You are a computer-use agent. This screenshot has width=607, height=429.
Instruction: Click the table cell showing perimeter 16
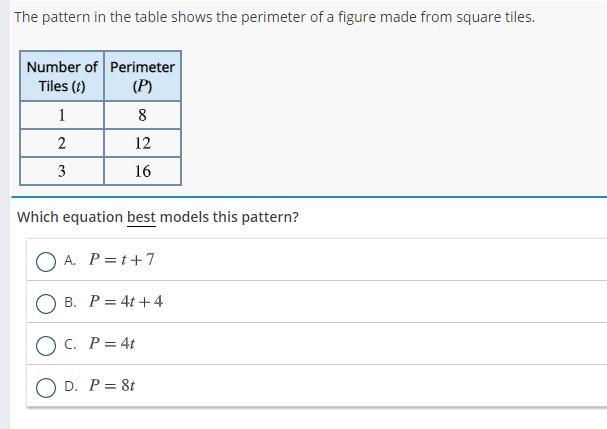click(142, 171)
